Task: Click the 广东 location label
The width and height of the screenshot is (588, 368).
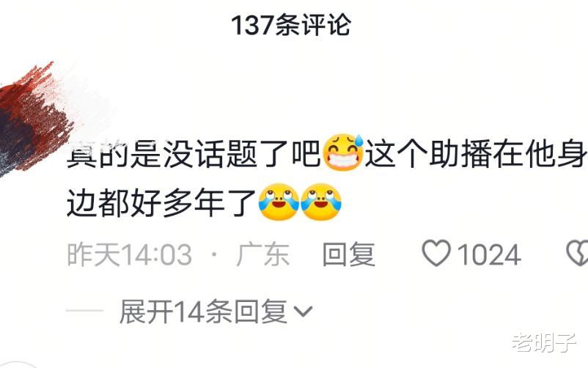Action: pyautogui.click(x=263, y=254)
